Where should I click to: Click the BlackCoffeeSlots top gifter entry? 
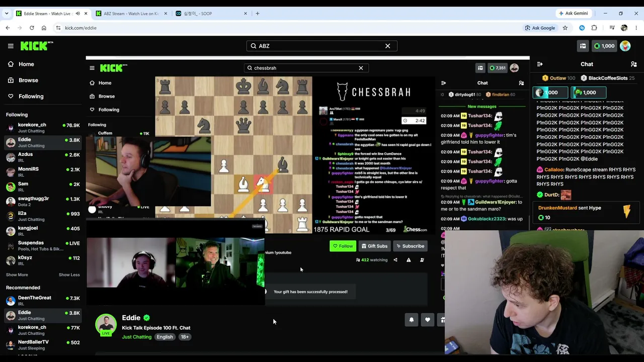607,78
